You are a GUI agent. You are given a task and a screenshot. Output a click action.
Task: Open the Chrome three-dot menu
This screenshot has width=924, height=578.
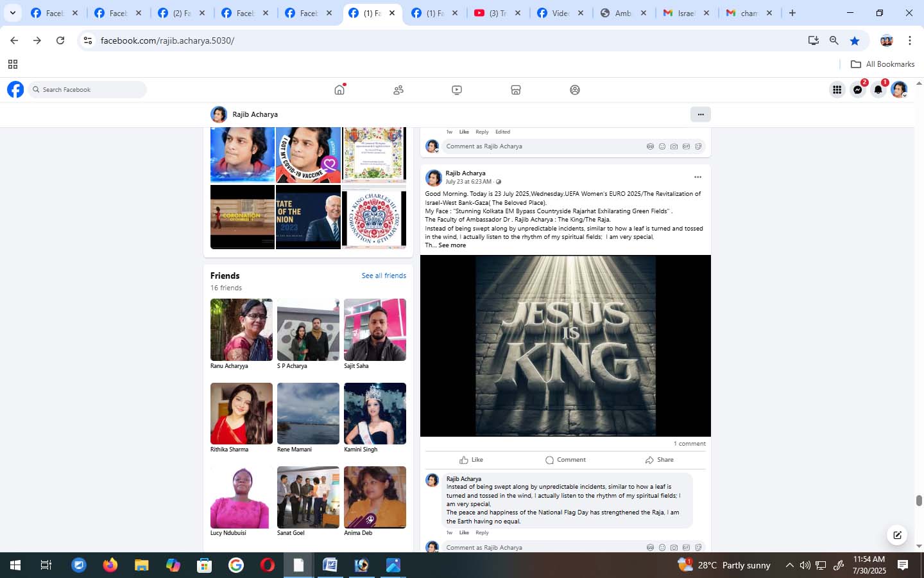click(909, 40)
